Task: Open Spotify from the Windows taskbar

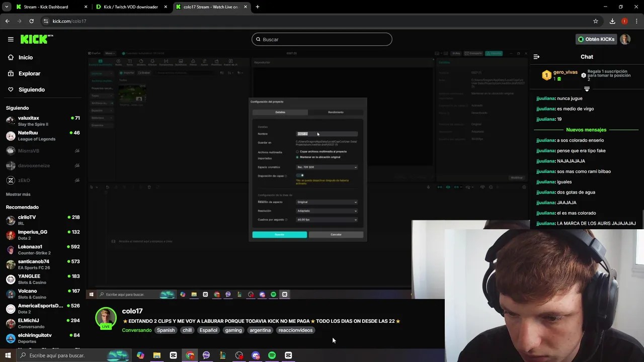Action: click(272, 355)
